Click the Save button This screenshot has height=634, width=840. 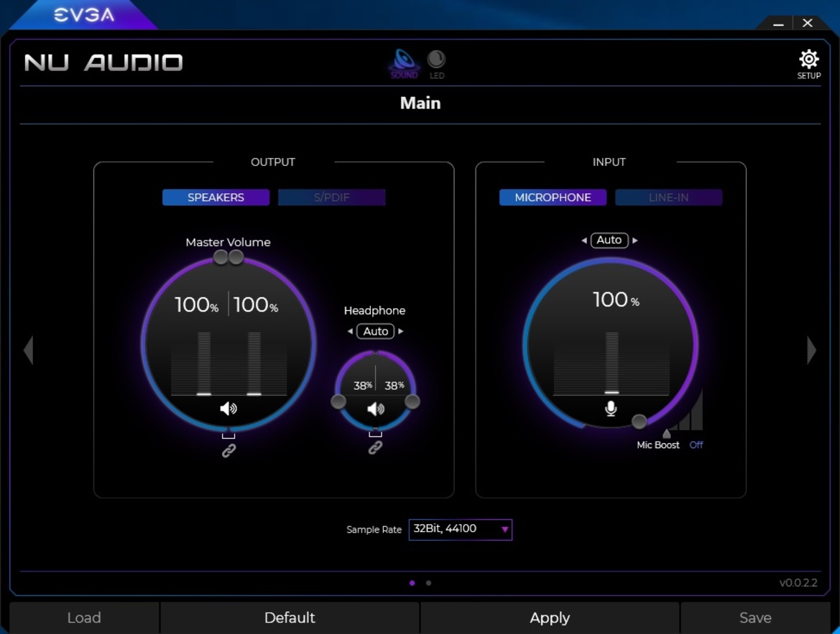(x=755, y=617)
